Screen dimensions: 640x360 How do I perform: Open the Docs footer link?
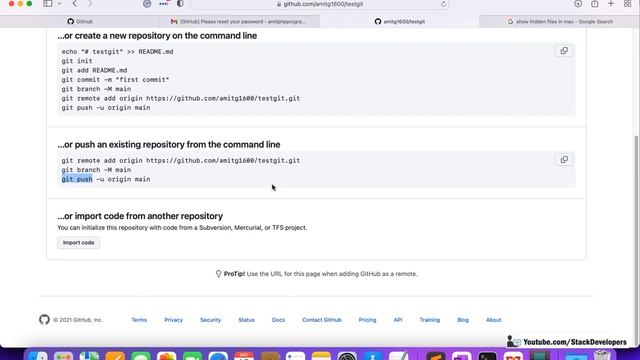pos(278,320)
